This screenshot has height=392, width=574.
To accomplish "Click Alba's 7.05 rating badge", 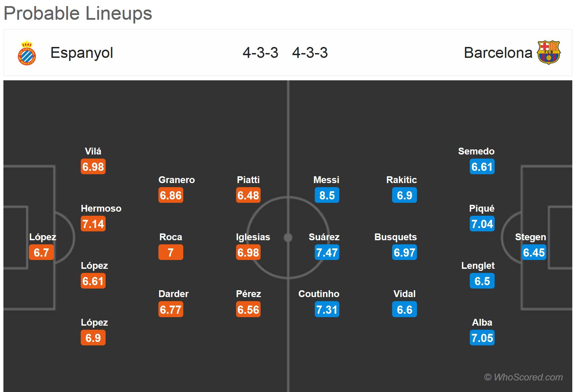I will click(482, 338).
